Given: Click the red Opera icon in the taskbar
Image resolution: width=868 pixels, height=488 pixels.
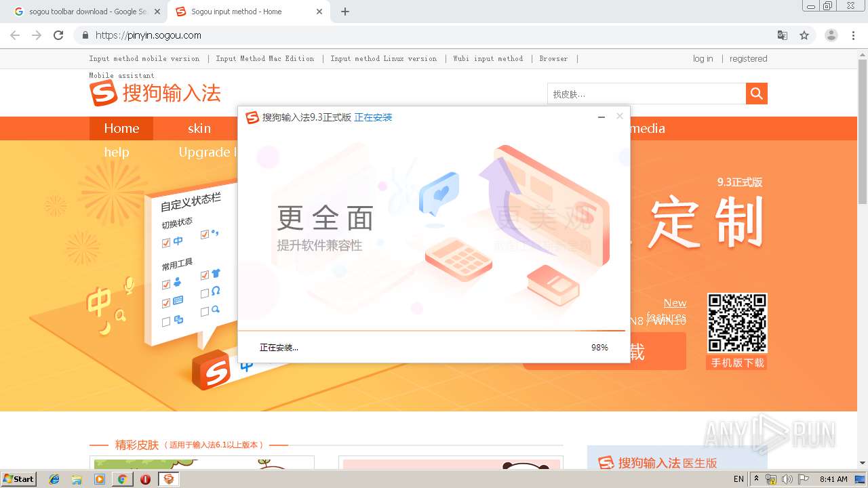Looking at the screenshot, I should (x=145, y=479).
